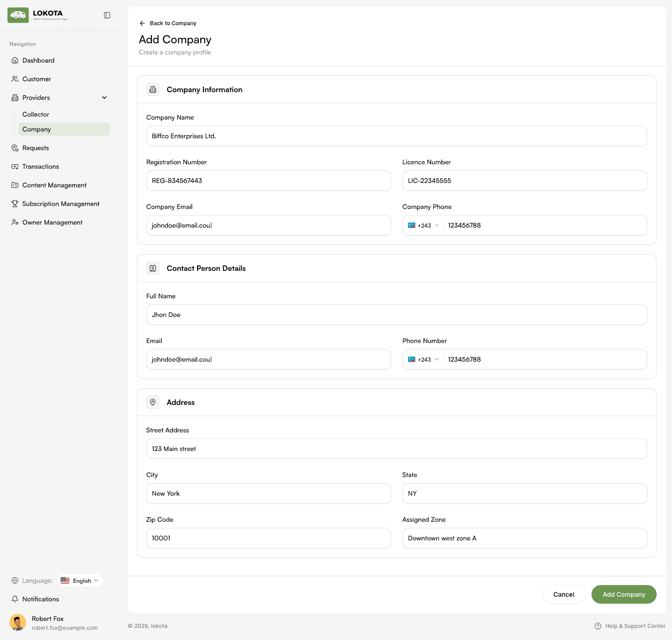The width and height of the screenshot is (672, 640).
Task: Focus the Company Name field
Action: tap(397, 136)
